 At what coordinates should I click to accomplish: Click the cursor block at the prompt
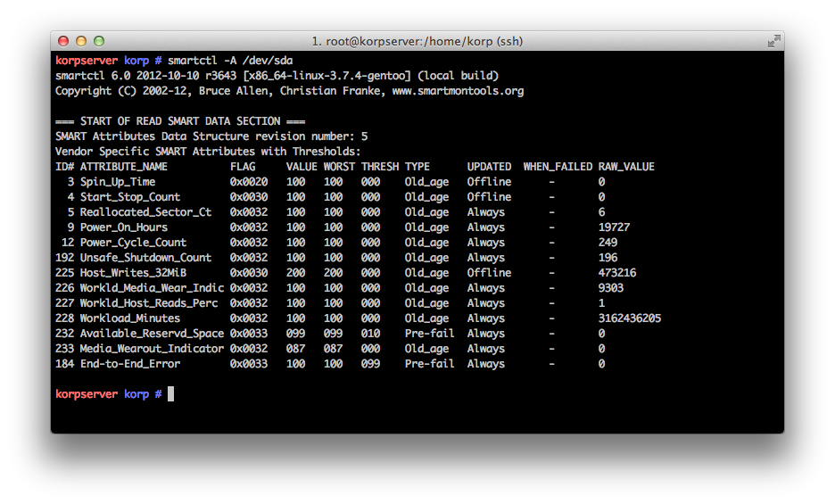171,393
